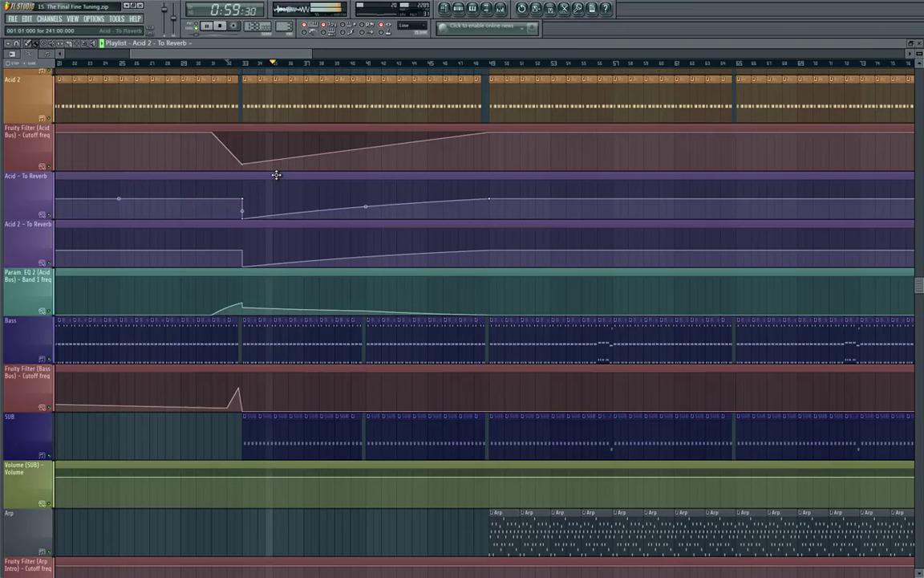Click the green play indicator in Playlist title

[x=101, y=43]
